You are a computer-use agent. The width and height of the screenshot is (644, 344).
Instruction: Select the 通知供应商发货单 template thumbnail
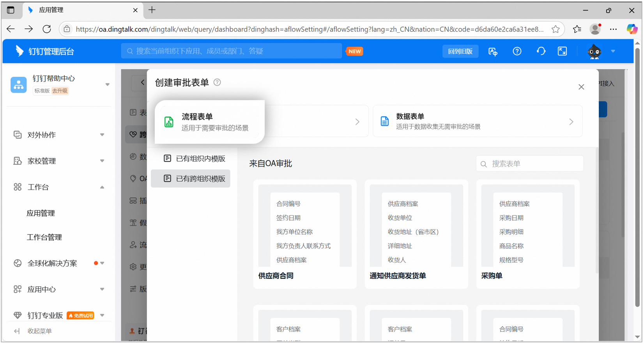pyautogui.click(x=416, y=226)
